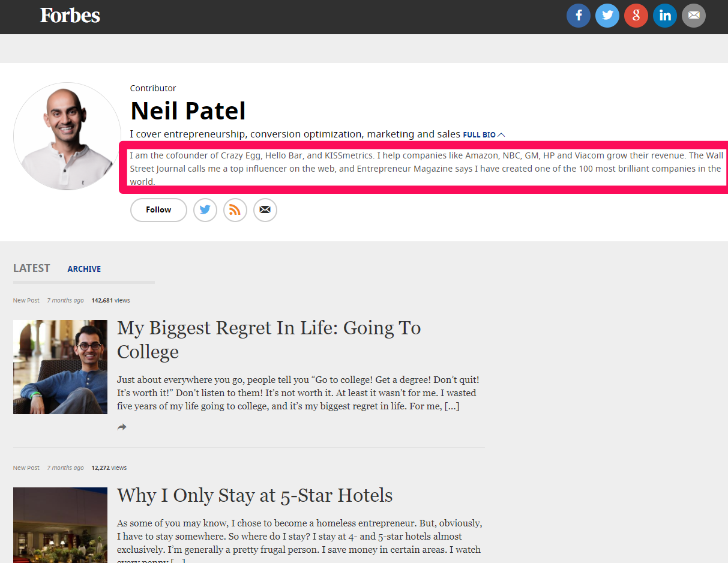This screenshot has width=728, height=563.
Task: Open Neil Patel's Twitter profile icon
Action: (205, 210)
